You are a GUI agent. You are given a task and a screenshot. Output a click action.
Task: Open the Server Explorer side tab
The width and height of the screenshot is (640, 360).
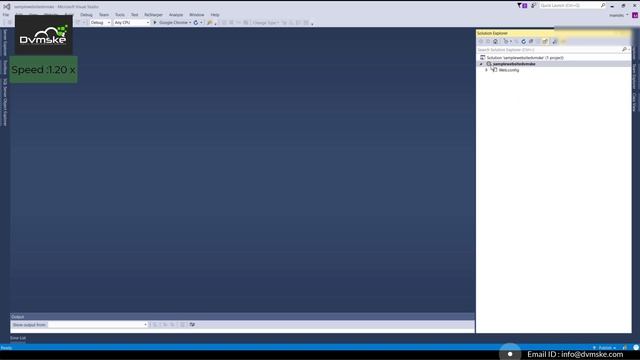point(5,42)
